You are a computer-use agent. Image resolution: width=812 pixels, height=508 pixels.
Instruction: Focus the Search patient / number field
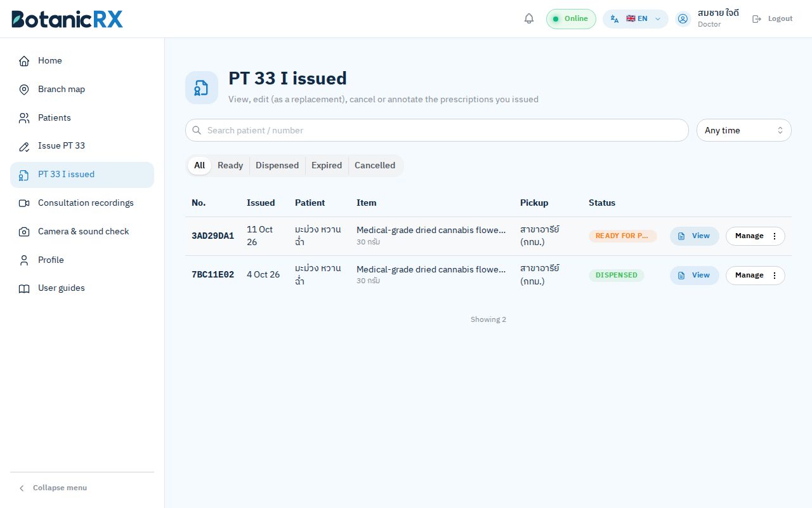tap(436, 130)
